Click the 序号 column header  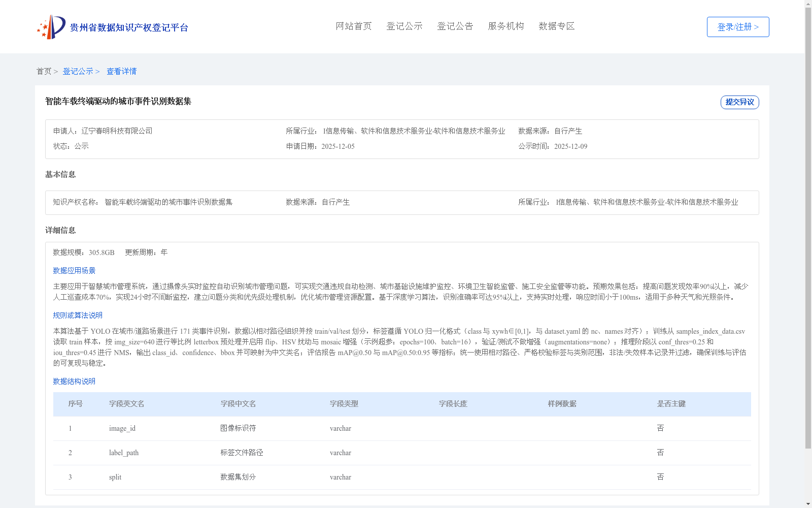pos(76,404)
